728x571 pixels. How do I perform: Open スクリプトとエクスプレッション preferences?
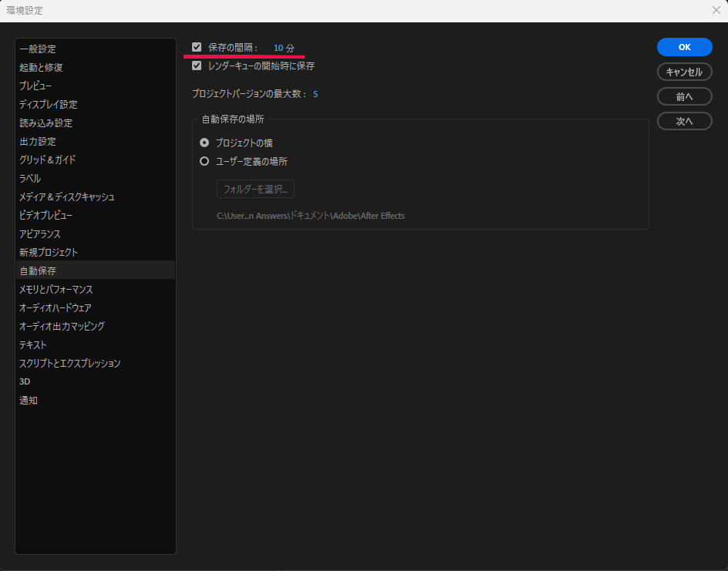[x=70, y=364]
